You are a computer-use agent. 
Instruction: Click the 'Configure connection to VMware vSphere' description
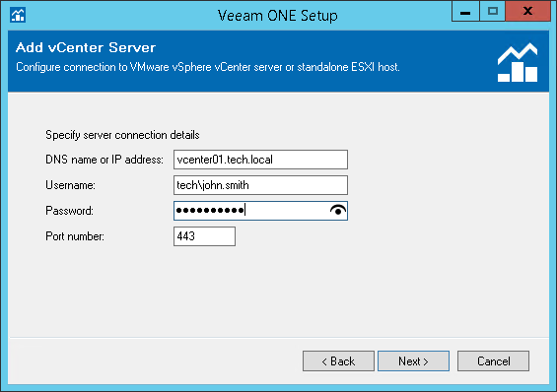(x=208, y=67)
